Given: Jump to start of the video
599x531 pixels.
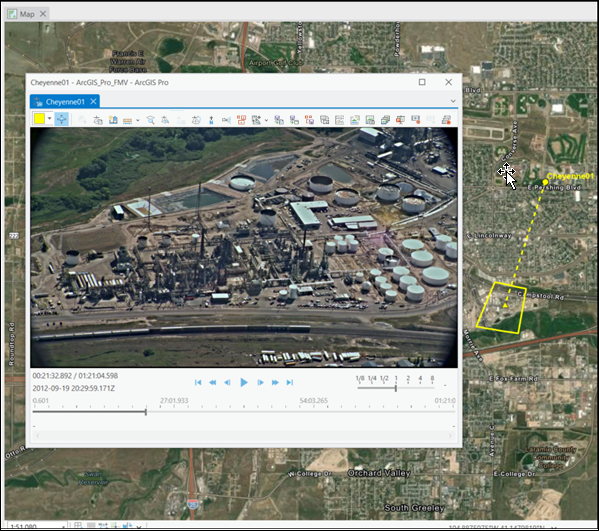Looking at the screenshot, I should (x=198, y=382).
